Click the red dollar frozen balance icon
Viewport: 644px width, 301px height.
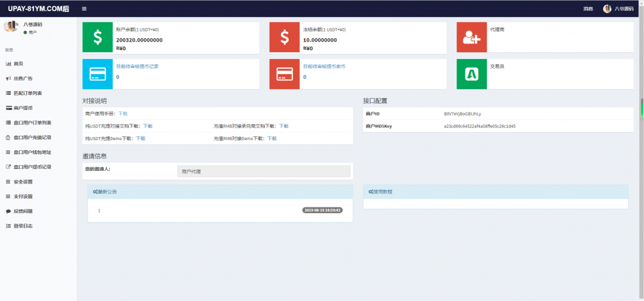click(285, 38)
